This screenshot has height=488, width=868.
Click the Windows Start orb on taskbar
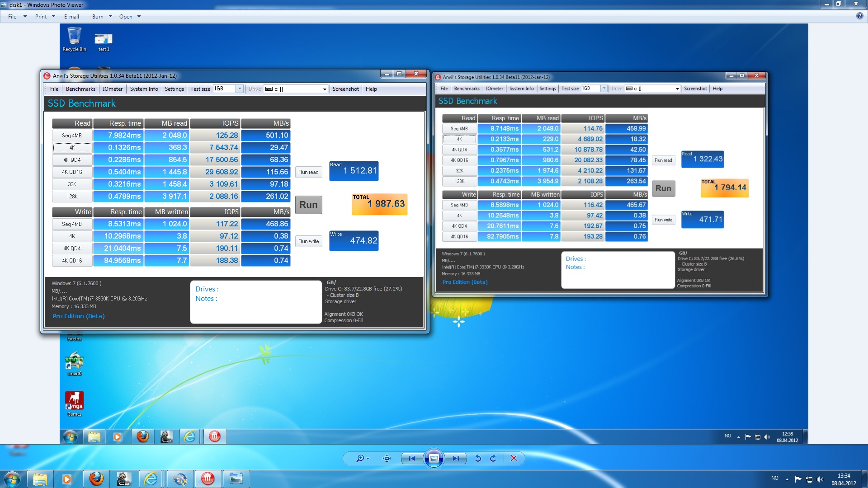tap(12, 479)
